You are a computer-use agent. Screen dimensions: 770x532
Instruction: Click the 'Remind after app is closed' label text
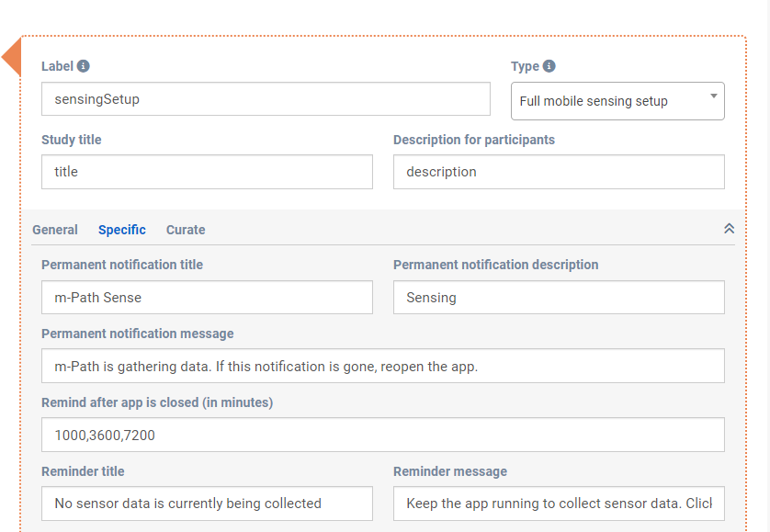pyautogui.click(x=157, y=402)
